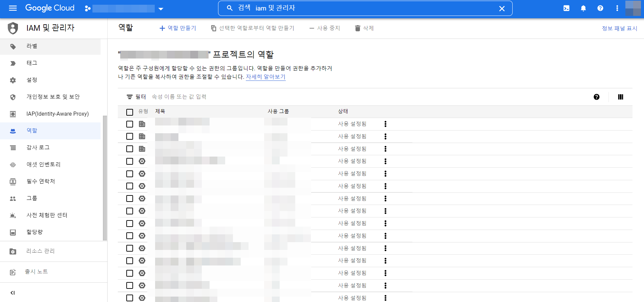644x302 pixels.
Task: Collapse the left sidebar with the arrow icon
Action: [x=13, y=293]
